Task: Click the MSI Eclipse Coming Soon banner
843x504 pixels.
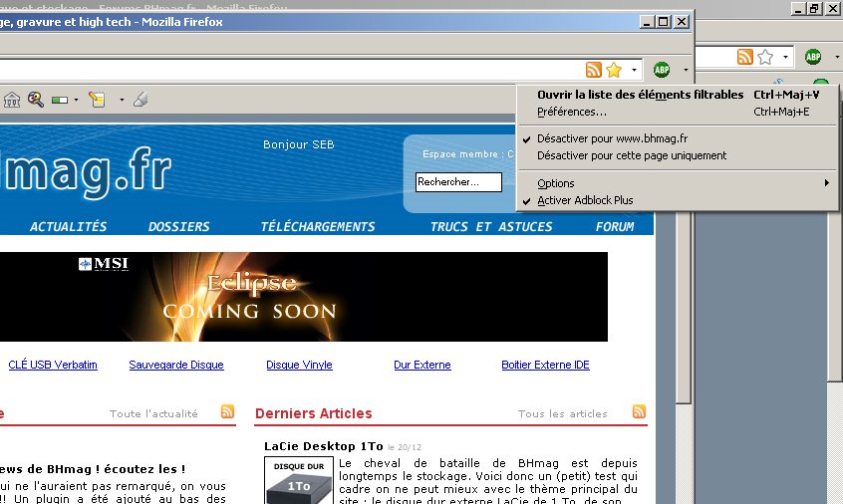Action: point(304,297)
